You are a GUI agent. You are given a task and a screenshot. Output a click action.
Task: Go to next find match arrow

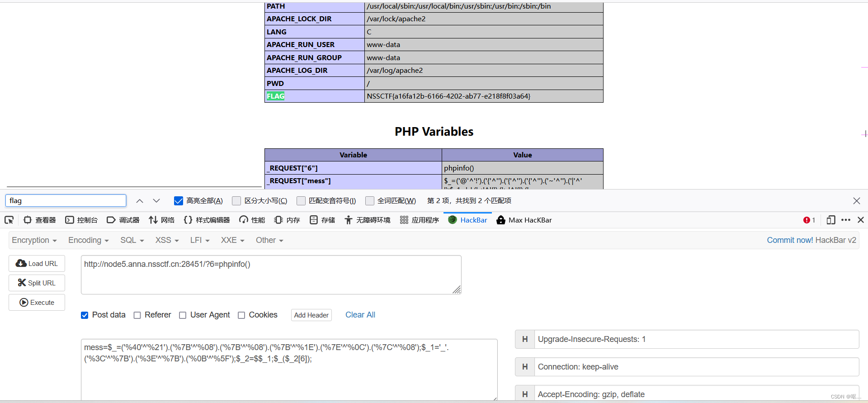point(156,201)
